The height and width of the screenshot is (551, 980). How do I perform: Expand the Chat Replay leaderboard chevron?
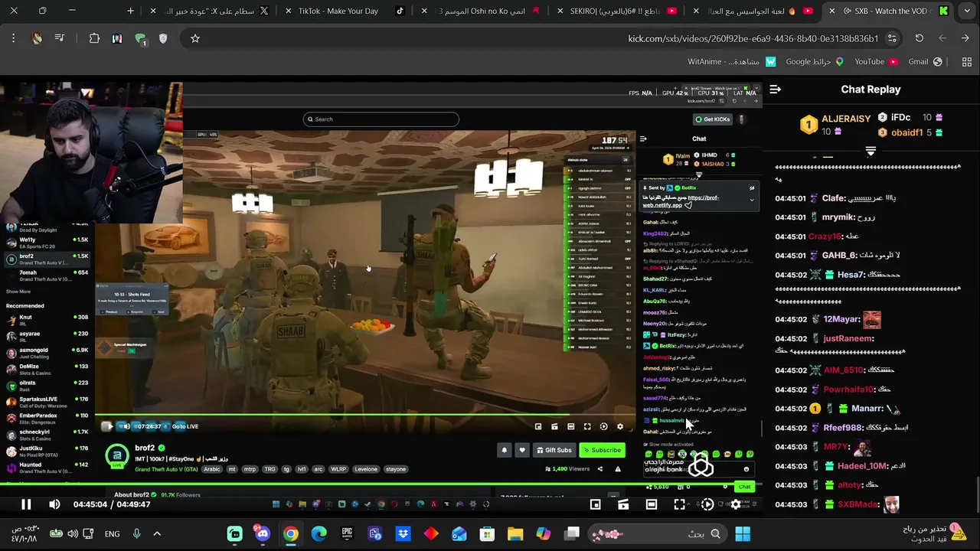871,152
